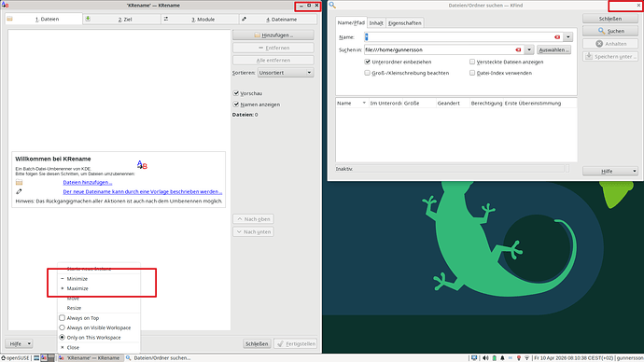Screen dimensions: 644x362
Task: Enable Versteckte Dateien anzeigen checkbox
Action: [472, 62]
